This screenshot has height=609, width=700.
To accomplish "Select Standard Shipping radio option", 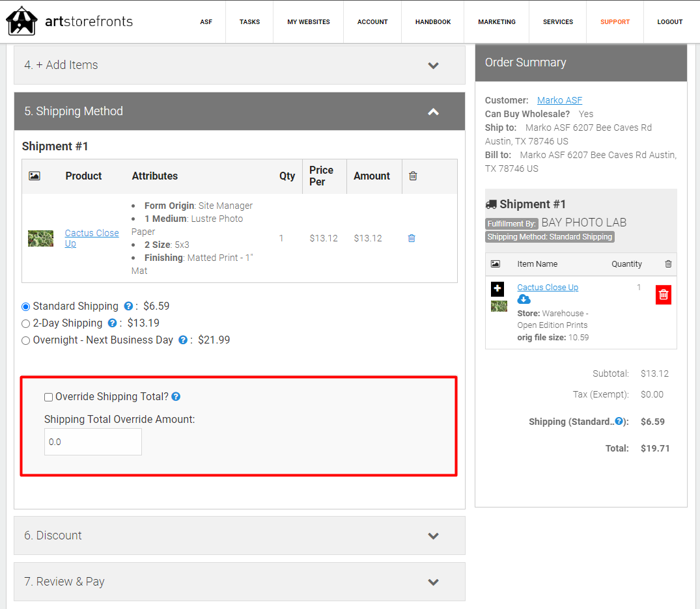I will pos(26,306).
